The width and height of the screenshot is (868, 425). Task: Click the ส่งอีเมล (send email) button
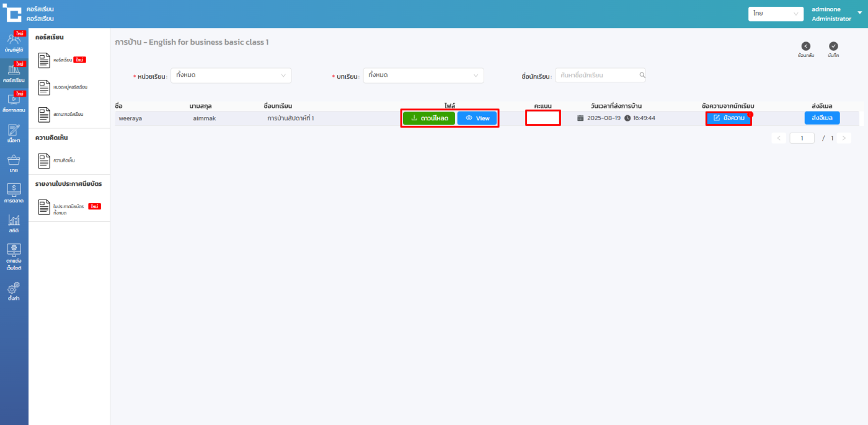point(821,118)
